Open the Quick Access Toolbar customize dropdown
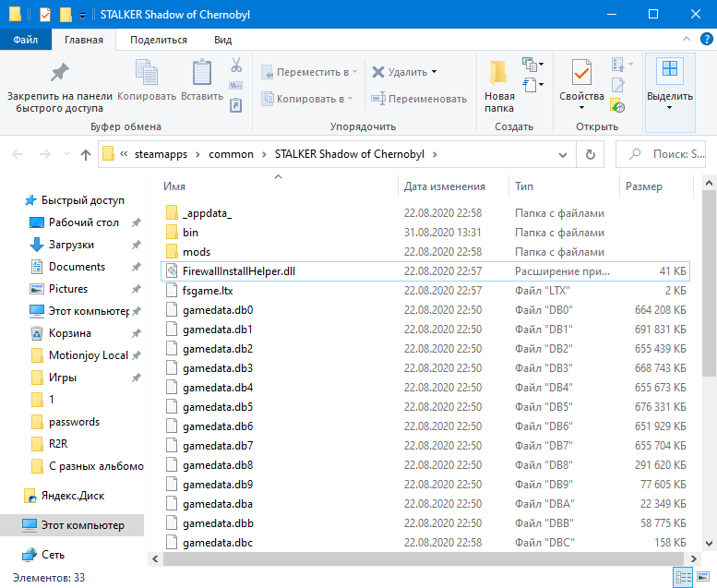717x588 pixels. click(82, 16)
